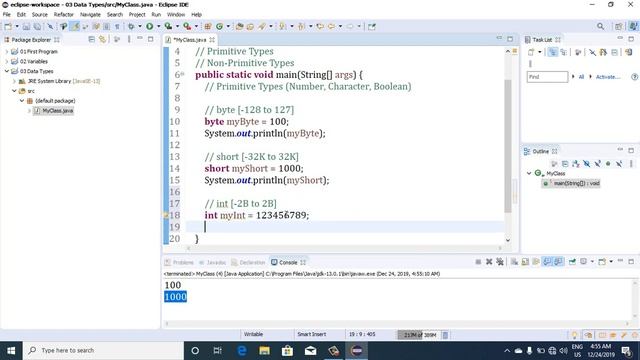Viewport: 640px width, 360px height.
Task: Expand the 02 Variables project
Action: click(7, 61)
